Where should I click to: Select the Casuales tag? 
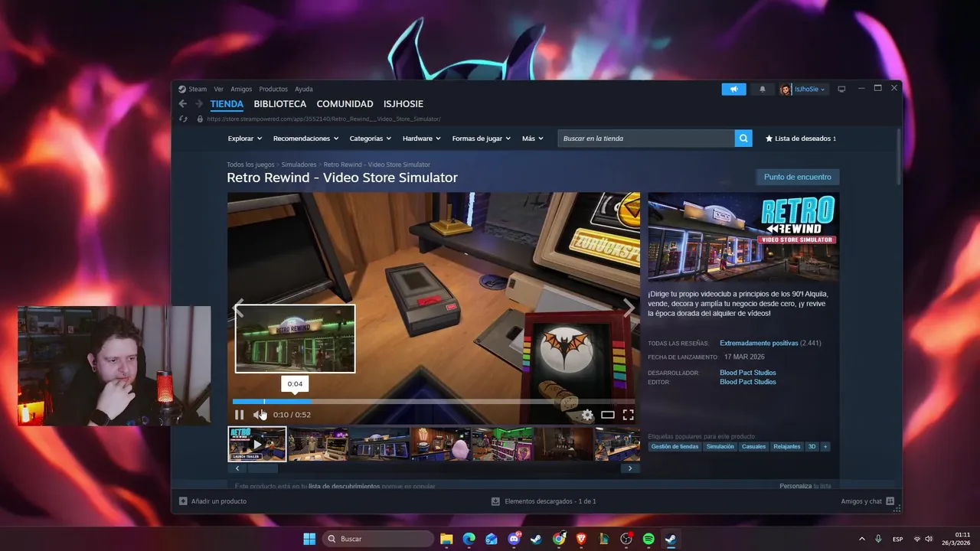coord(753,446)
